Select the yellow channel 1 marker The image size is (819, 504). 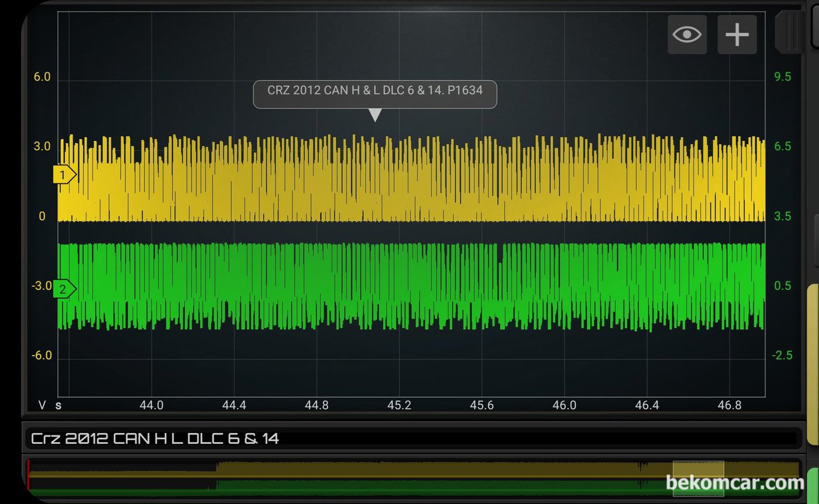(x=64, y=174)
